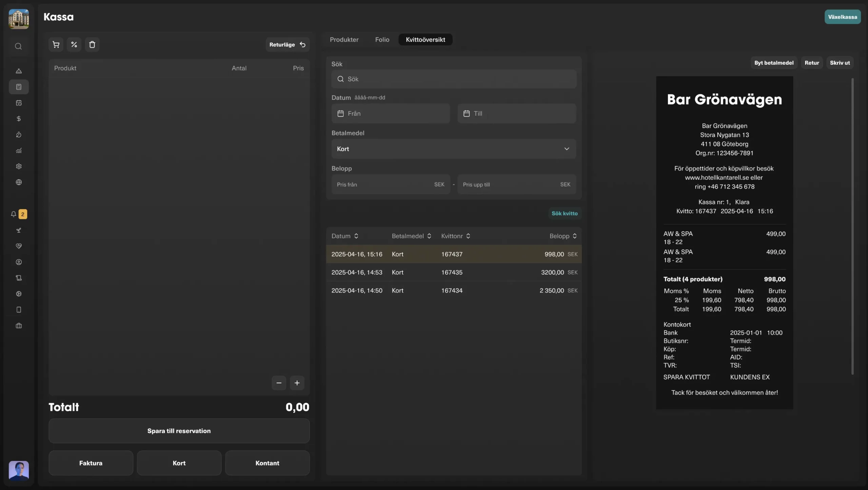Open the search tool in the sidebar
The width and height of the screenshot is (868, 490).
(19, 46)
